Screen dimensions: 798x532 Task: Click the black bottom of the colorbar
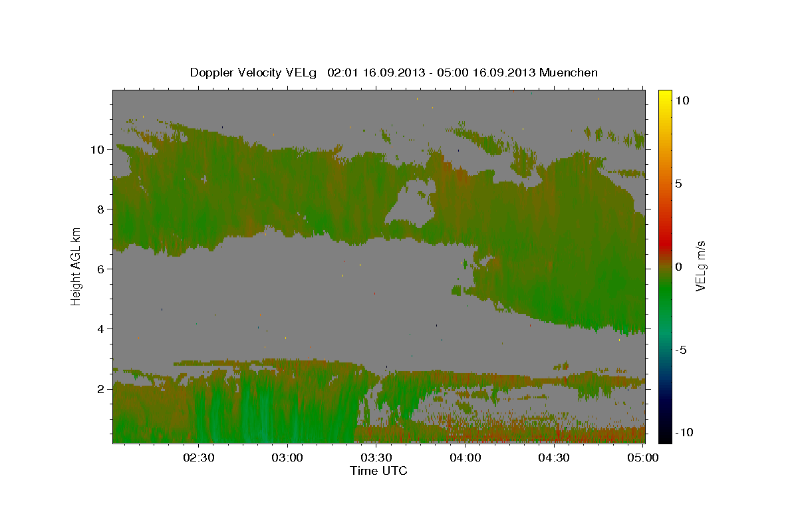665,436
